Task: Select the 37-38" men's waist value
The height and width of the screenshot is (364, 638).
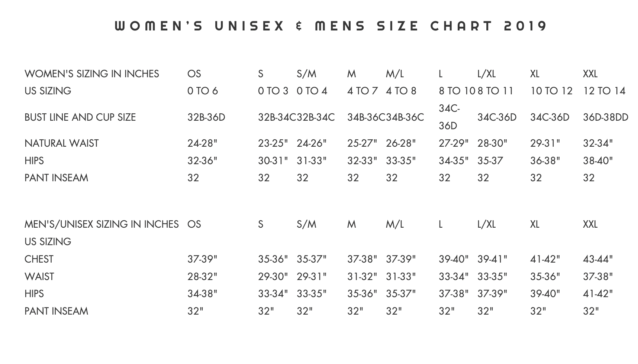Action: tap(598, 276)
